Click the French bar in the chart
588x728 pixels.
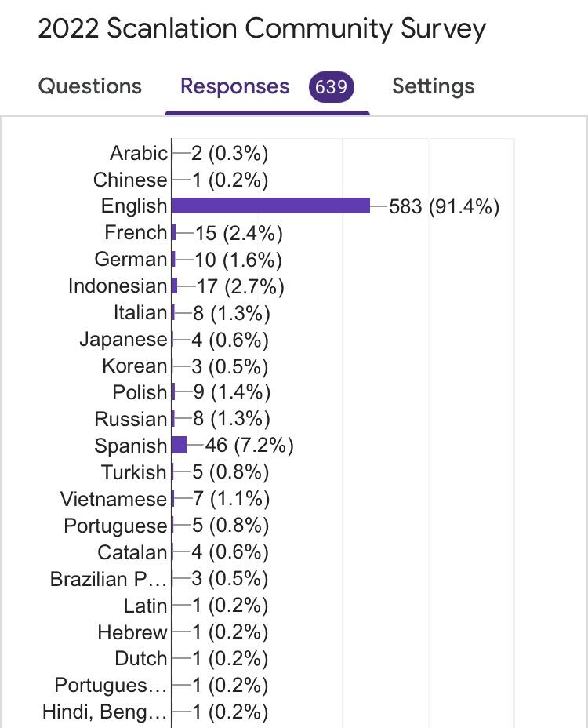[174, 232]
